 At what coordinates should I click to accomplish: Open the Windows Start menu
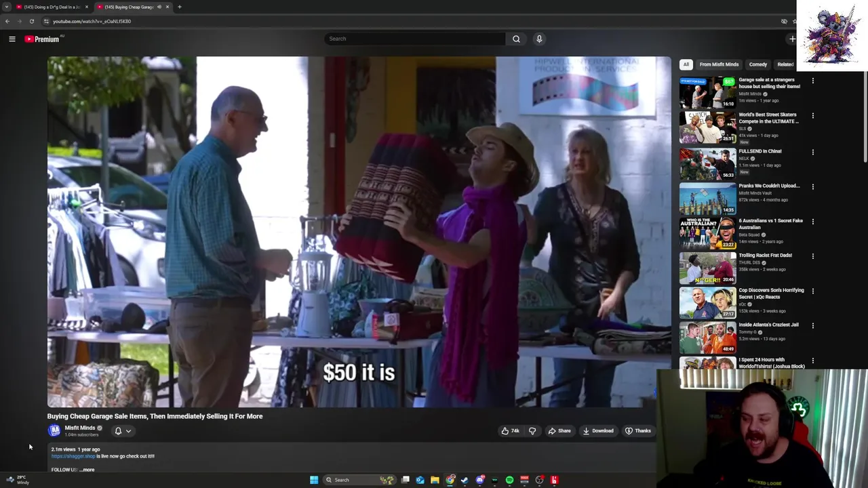coord(314,480)
